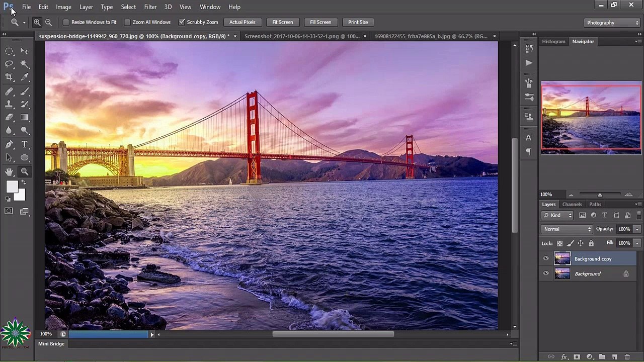Open the Fill slider dropdown arrow

(637, 243)
